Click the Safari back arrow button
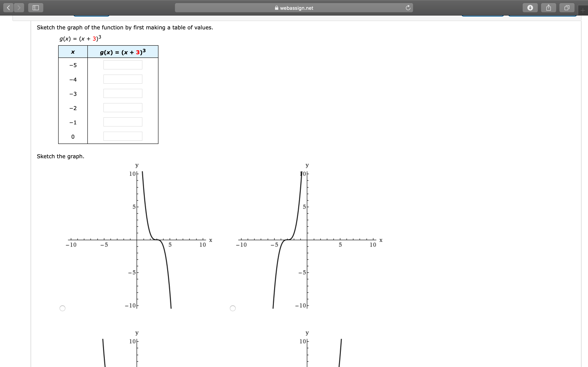The height and width of the screenshot is (367, 588). coord(8,8)
